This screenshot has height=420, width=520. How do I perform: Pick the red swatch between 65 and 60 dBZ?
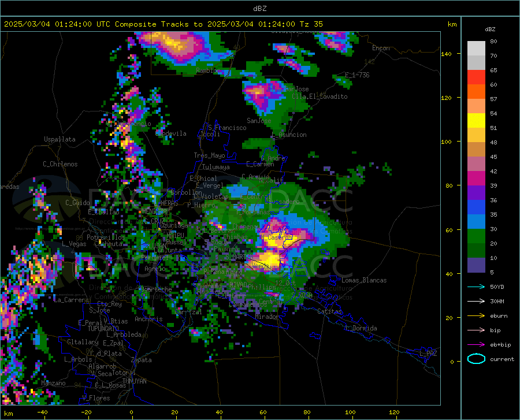[476, 77]
